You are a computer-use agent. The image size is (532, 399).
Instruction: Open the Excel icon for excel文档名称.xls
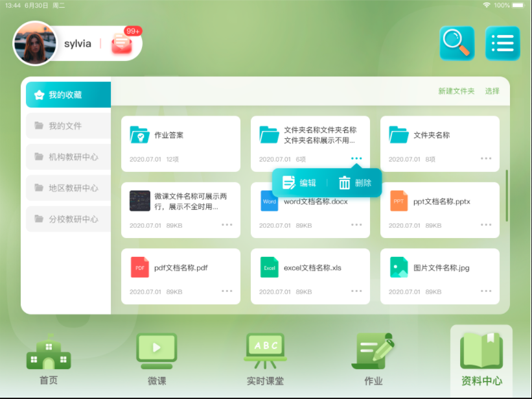(x=269, y=267)
